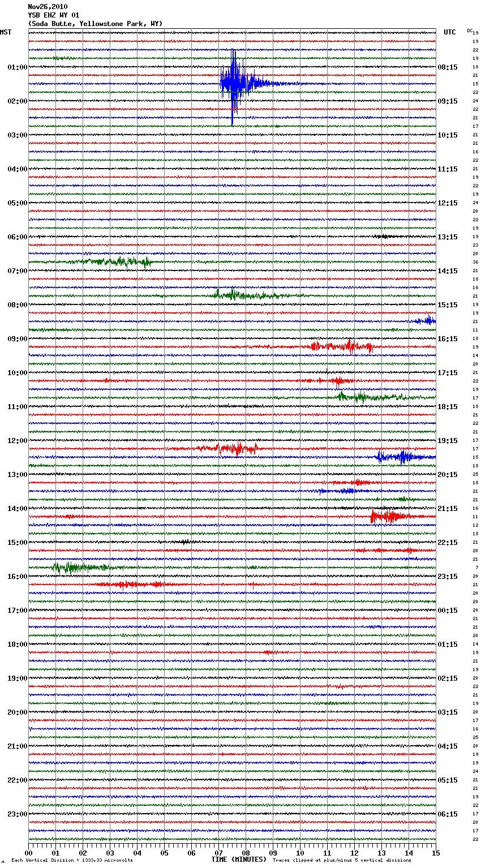Image resolution: width=481 pixels, height=868 pixels.
Task: Click the date text "Nov26,2010"
Action: click(x=48, y=7)
